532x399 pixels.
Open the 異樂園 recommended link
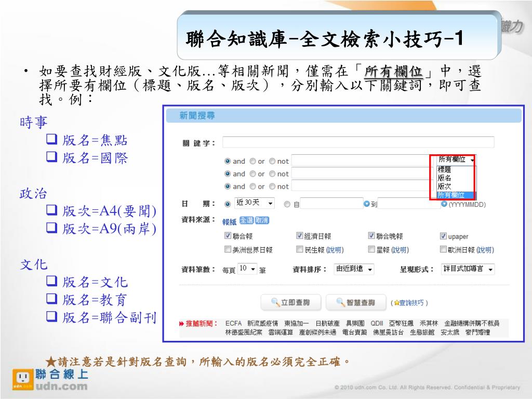pos(355,323)
